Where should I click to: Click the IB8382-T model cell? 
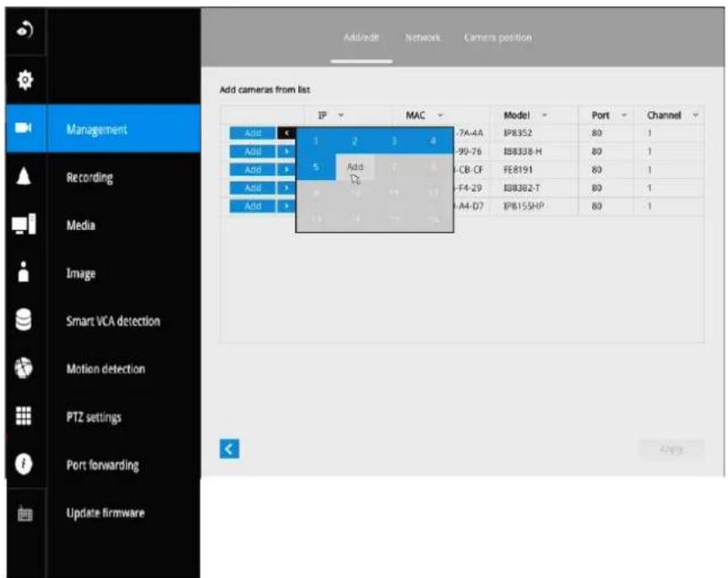(522, 188)
